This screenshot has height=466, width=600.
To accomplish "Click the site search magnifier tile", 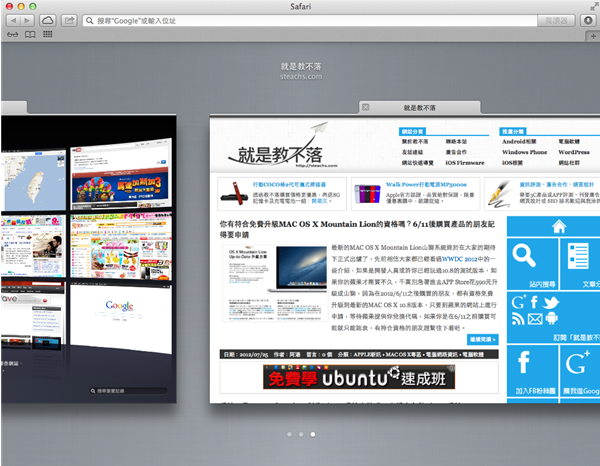I will [532, 264].
